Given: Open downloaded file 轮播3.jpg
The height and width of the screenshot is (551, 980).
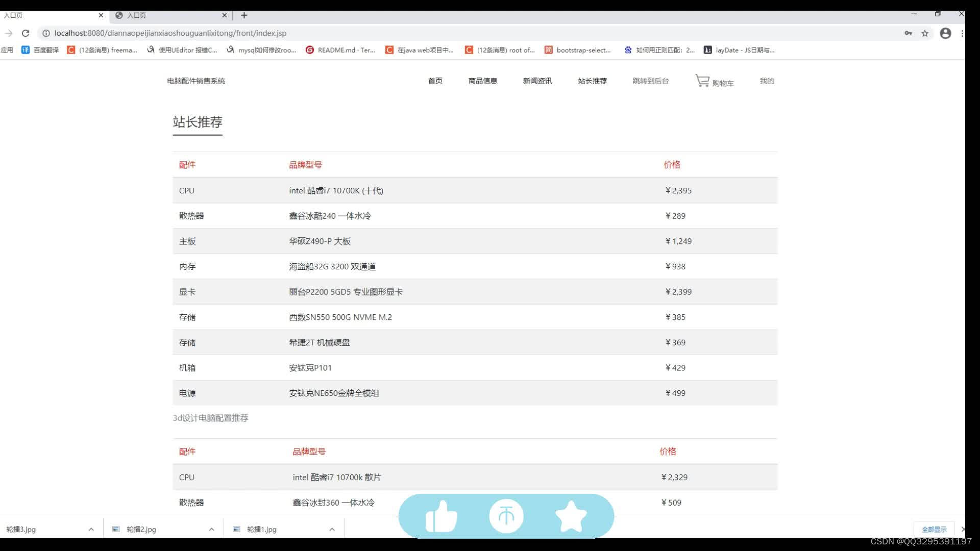Looking at the screenshot, I should click(x=21, y=530).
